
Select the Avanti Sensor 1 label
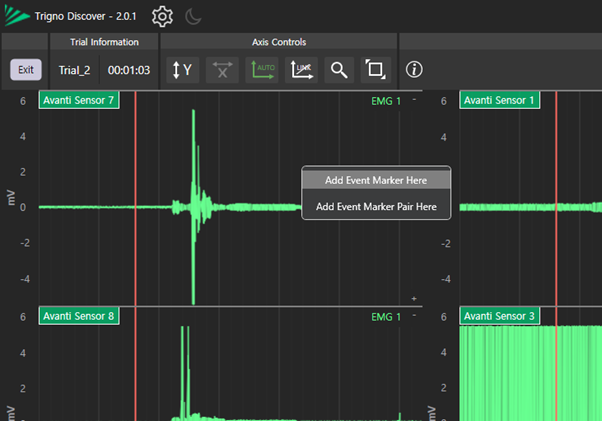coord(499,100)
